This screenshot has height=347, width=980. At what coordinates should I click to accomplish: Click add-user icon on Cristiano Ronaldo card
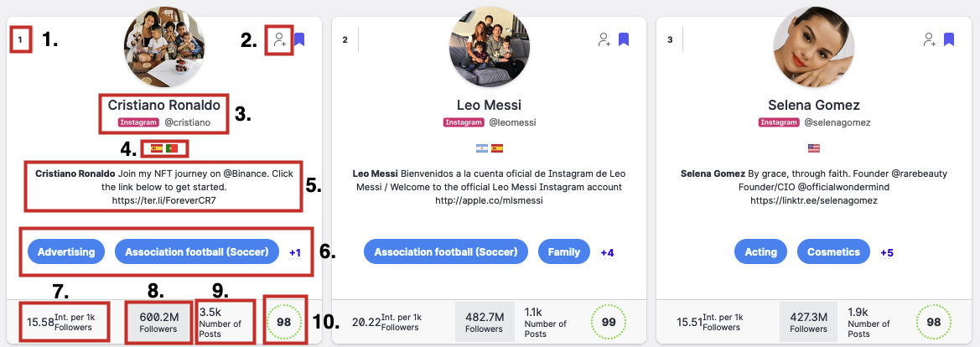point(278,39)
